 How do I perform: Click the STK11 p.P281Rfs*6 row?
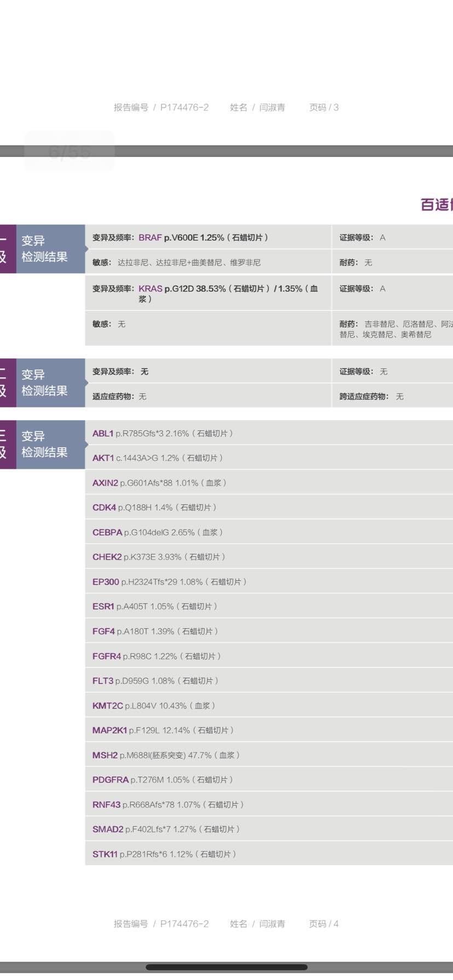pyautogui.click(x=164, y=854)
